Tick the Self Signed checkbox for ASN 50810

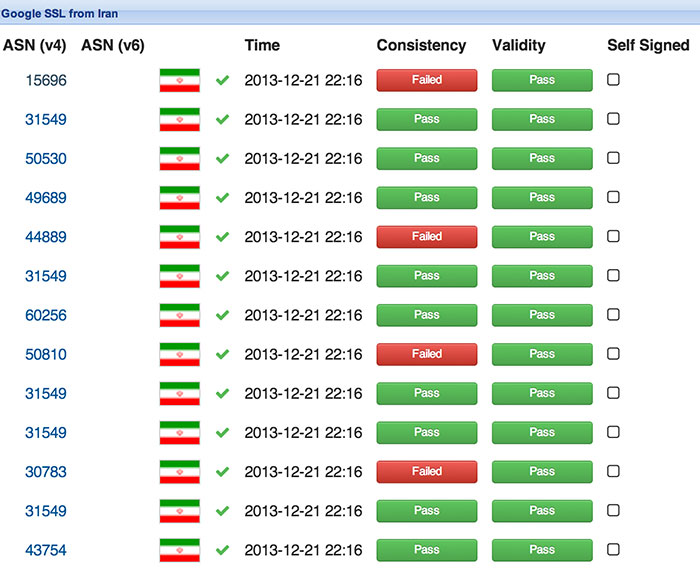tap(613, 354)
